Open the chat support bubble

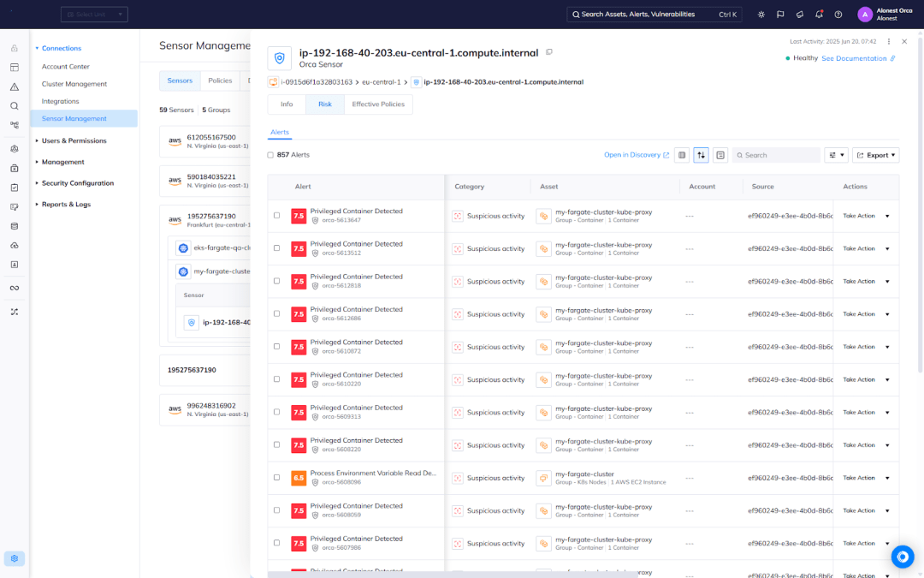pyautogui.click(x=903, y=557)
